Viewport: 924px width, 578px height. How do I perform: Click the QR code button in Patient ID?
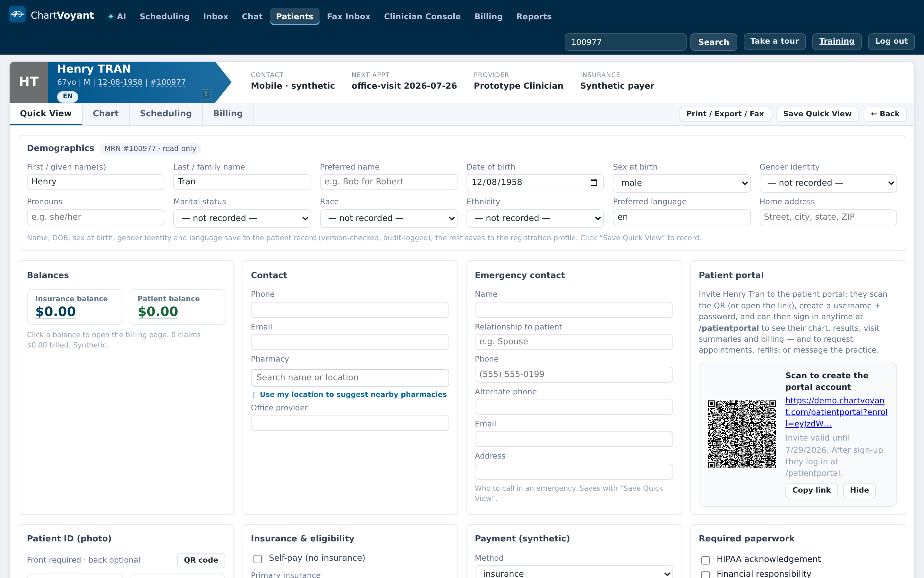(x=201, y=560)
